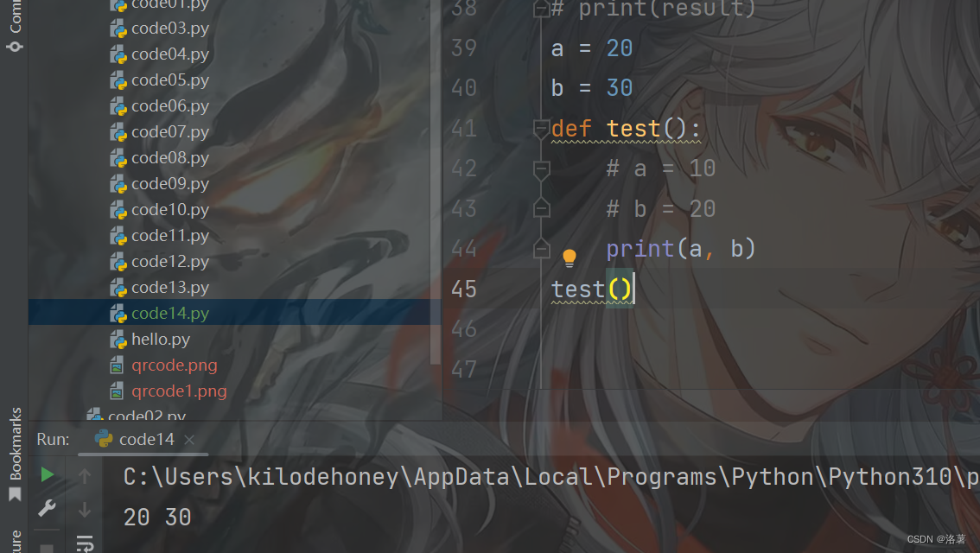The height and width of the screenshot is (553, 980).
Task: Click the stop button in Run panel
Action: pyautogui.click(x=47, y=548)
